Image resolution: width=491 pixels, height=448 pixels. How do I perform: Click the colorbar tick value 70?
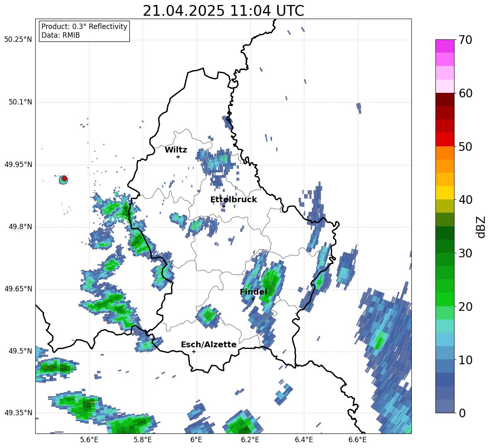(x=465, y=40)
